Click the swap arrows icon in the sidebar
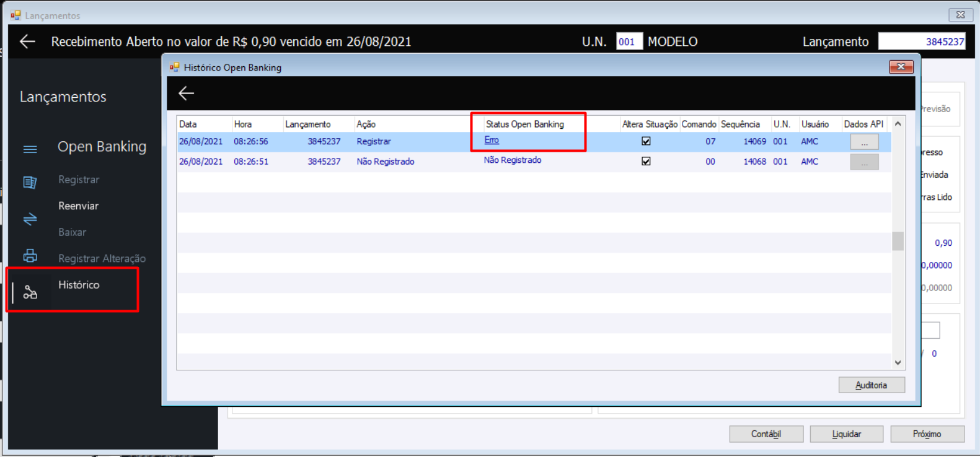 click(30, 219)
